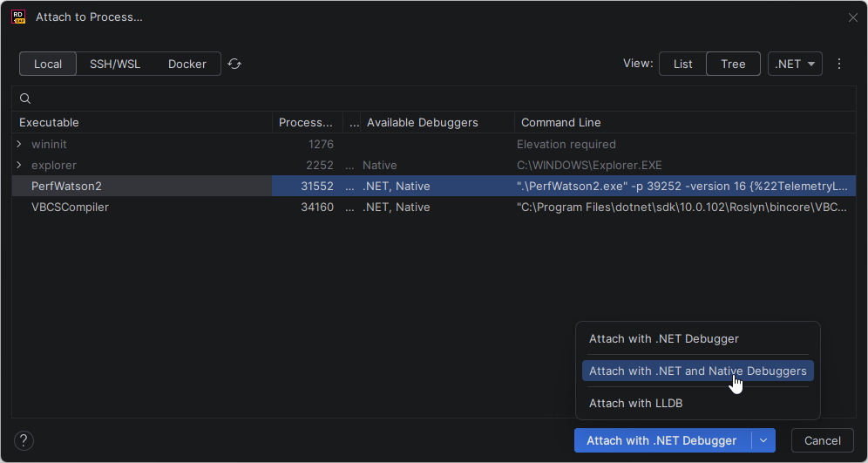Sort by Executable column

pyautogui.click(x=142, y=122)
